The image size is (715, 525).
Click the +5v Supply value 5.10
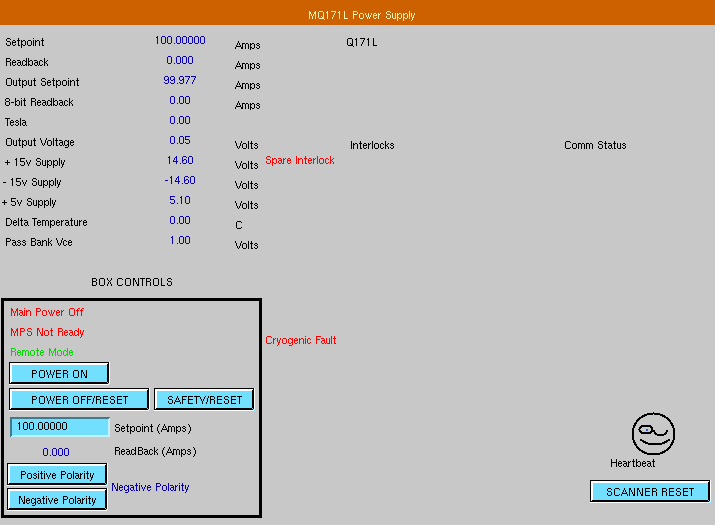[x=180, y=200]
